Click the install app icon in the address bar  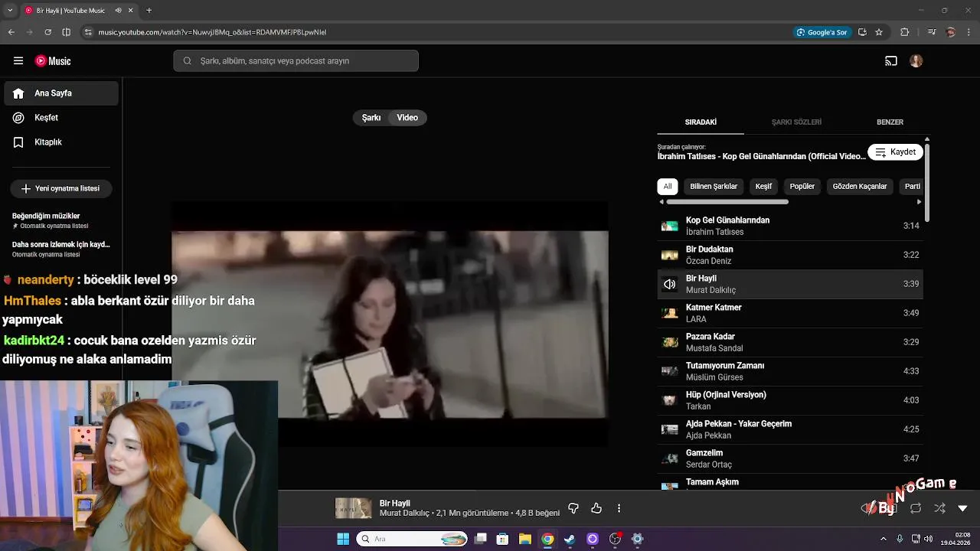[862, 32]
